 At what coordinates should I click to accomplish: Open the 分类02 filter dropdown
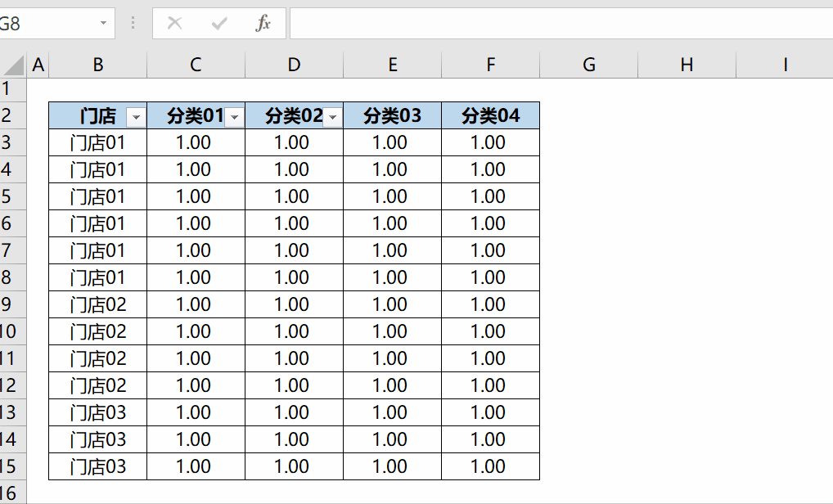[332, 117]
